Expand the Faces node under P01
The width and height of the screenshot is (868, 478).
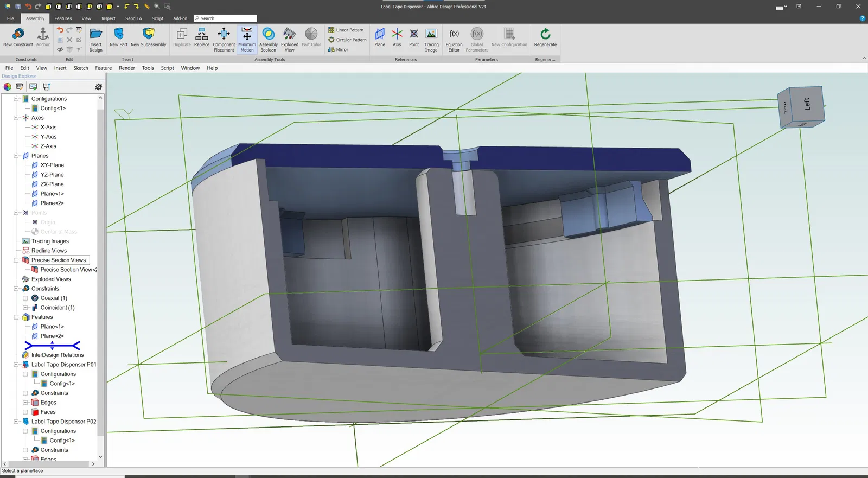(x=25, y=412)
